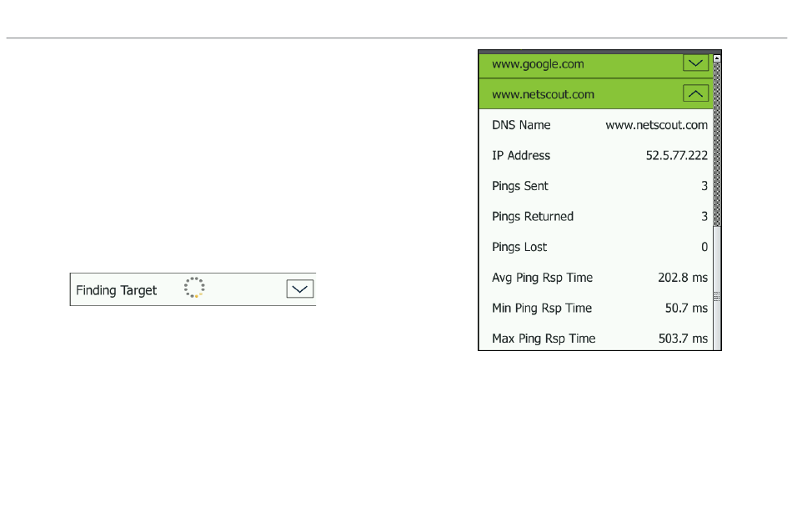Click the DNS Name label
792x532 pixels.
[x=521, y=125]
